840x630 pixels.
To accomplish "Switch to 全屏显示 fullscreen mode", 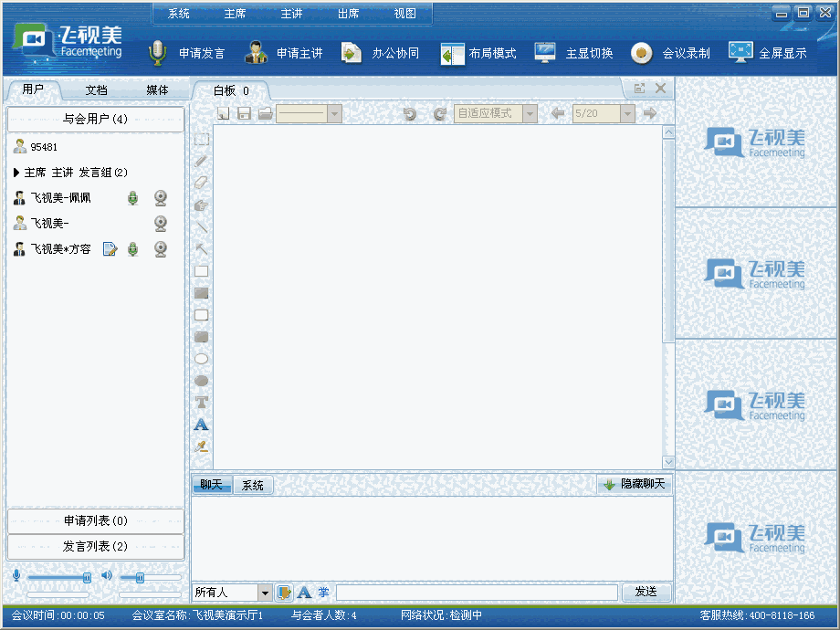I will tap(768, 53).
